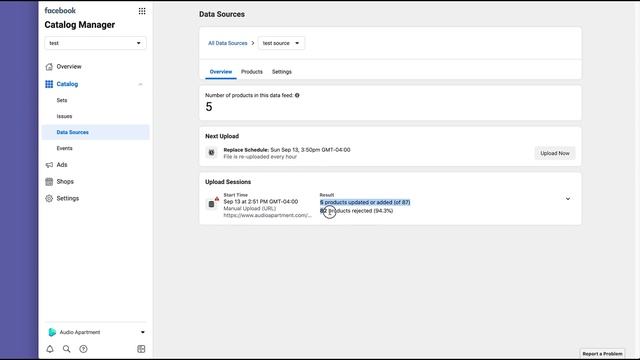The width and height of the screenshot is (640, 360).
Task: Expand the upload session details chevron
Action: (568, 199)
